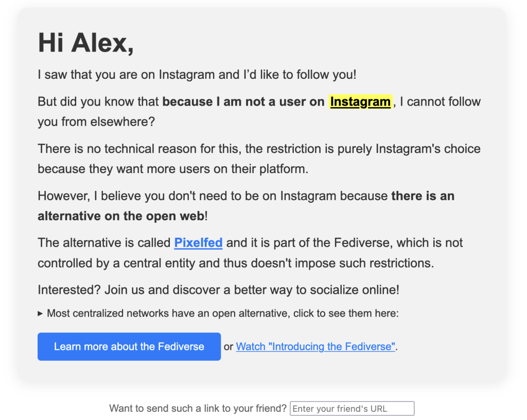Click the "Want to send such a link" label
The height and width of the screenshot is (420, 527).
[198, 408]
